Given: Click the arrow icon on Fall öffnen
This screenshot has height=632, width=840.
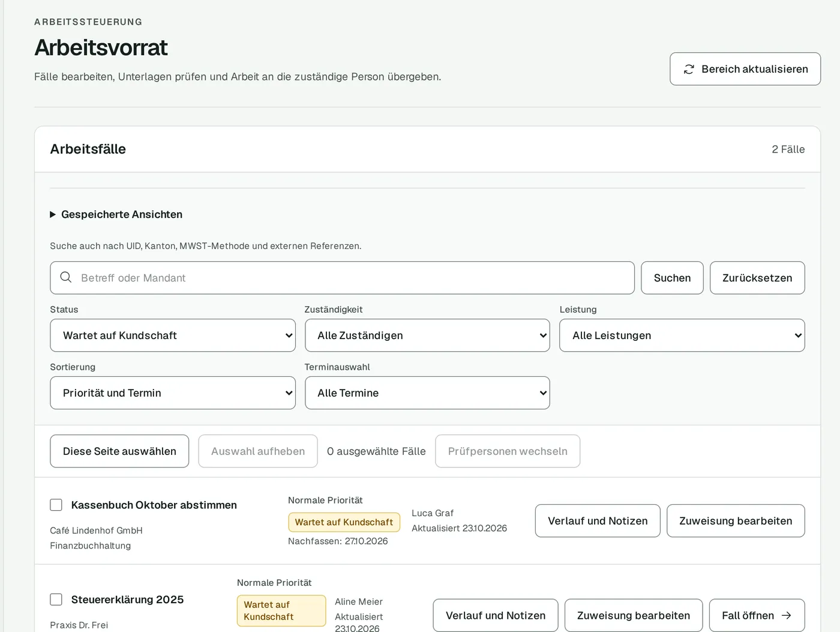Looking at the screenshot, I should tap(786, 615).
